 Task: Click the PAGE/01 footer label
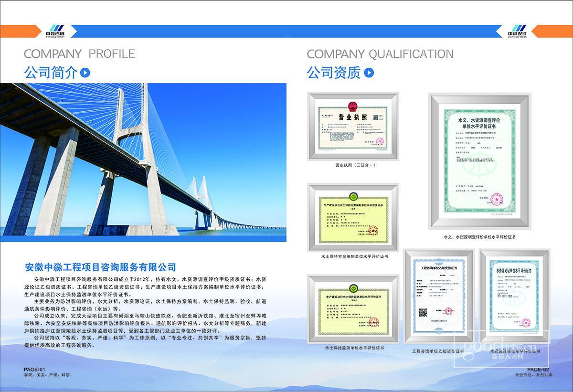pyautogui.click(x=34, y=370)
